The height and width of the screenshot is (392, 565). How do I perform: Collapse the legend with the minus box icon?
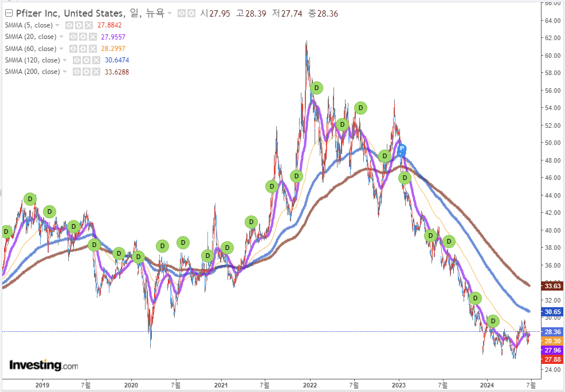click(x=9, y=14)
